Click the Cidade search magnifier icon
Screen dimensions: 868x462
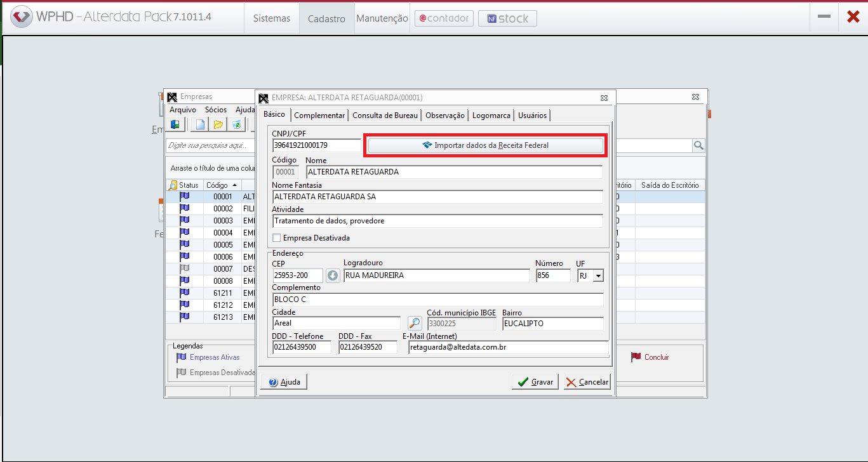415,324
